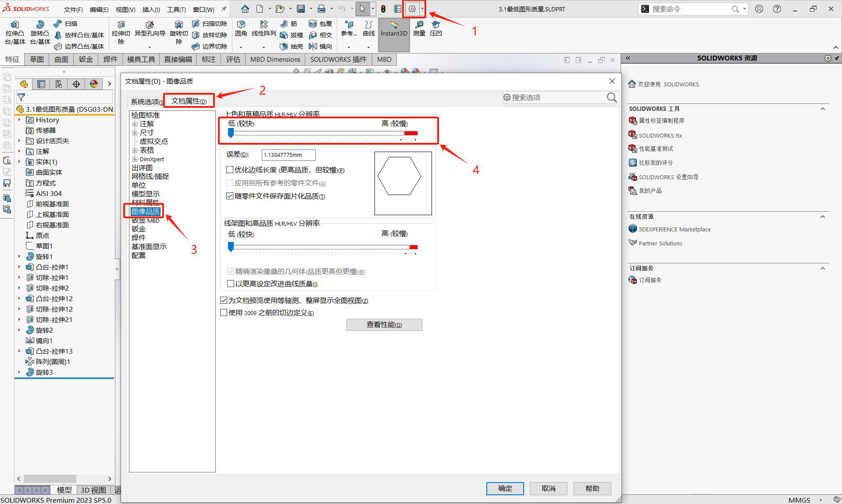Collapse the SOLIDWORKS Tools (工具) section
The height and width of the screenshot is (504, 842).
click(822, 109)
